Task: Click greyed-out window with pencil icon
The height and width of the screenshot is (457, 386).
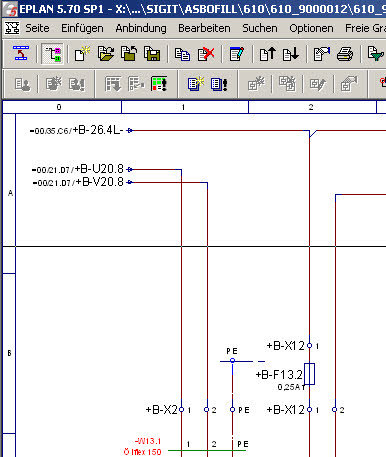Action: [x=318, y=84]
